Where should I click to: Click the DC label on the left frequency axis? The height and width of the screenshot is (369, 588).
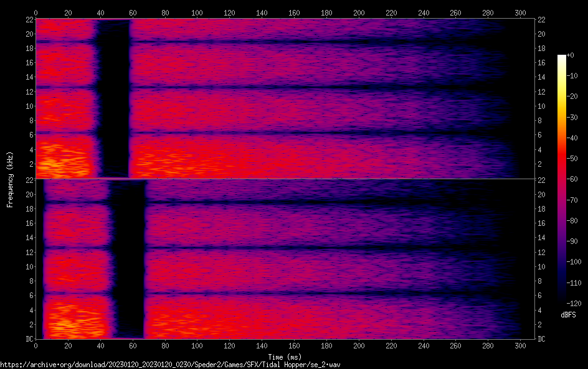point(29,339)
